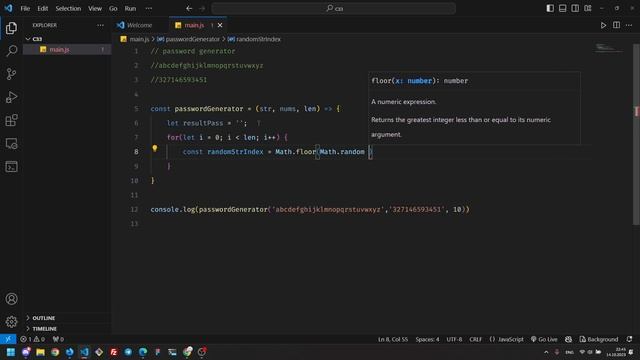Toggle the secondary side bar
Screen dimensions: 640x360
coord(575,8)
